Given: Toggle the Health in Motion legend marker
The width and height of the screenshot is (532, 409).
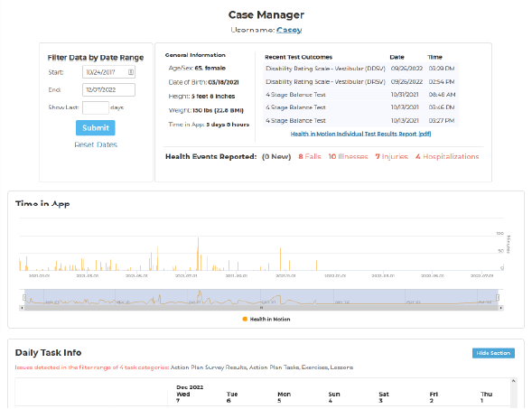Looking at the screenshot, I should click(245, 319).
